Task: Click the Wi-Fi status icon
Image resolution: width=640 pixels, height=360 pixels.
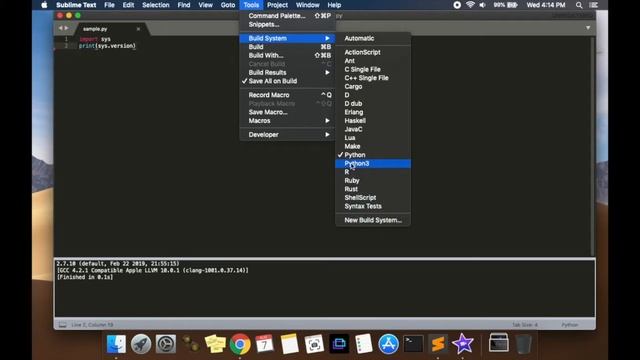Action: 470,5
